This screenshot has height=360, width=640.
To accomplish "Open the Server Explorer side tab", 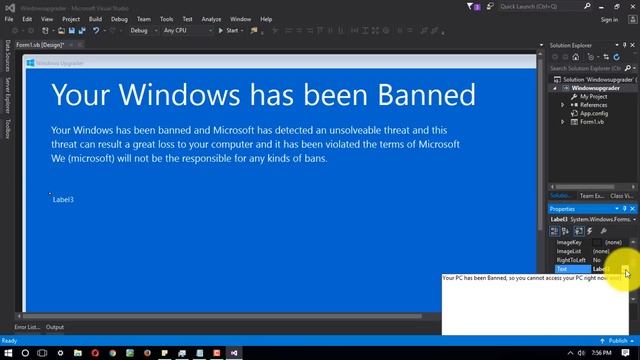I will point(7,96).
